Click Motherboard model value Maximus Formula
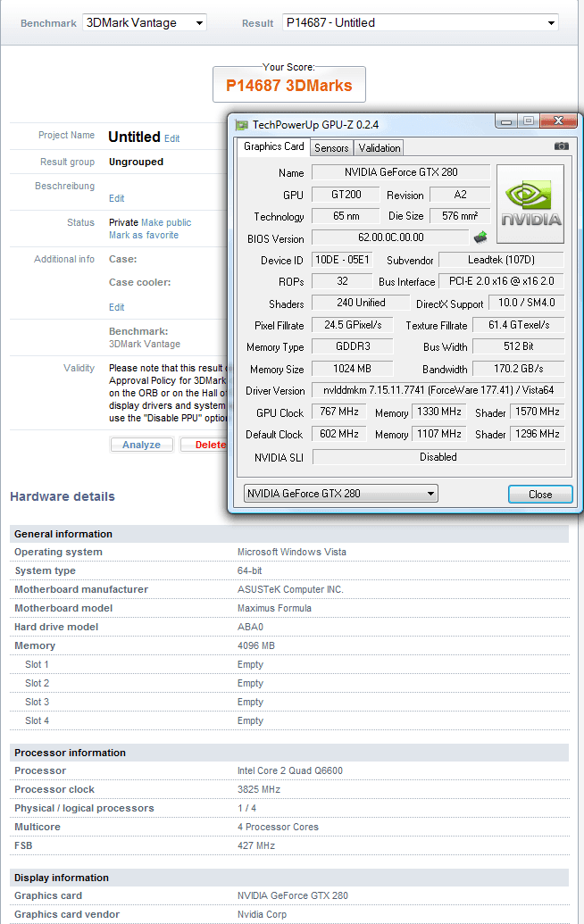 [275, 608]
